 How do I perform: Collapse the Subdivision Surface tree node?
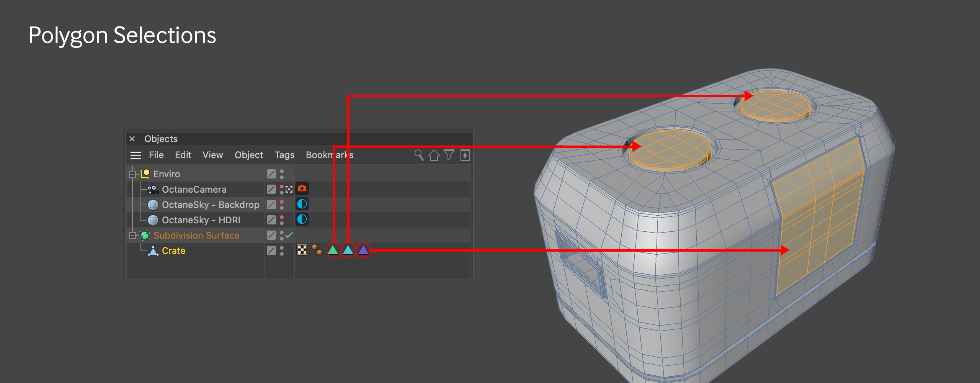coord(132,236)
